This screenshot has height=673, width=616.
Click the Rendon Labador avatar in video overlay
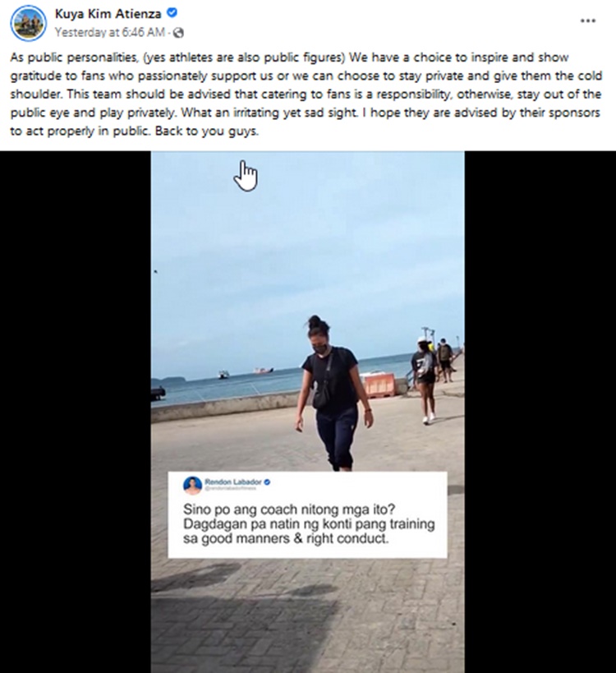coord(193,486)
